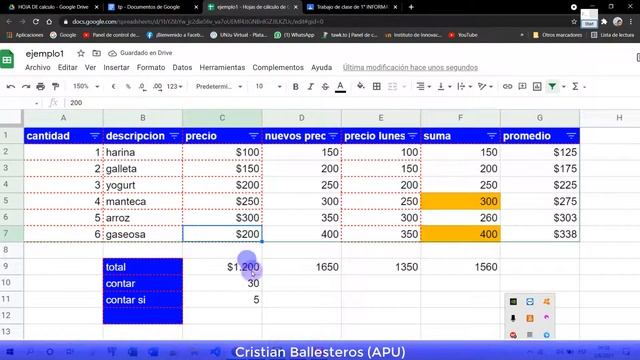Open text rotation dropdown
This screenshot has width=640, height=360.
(485, 87)
